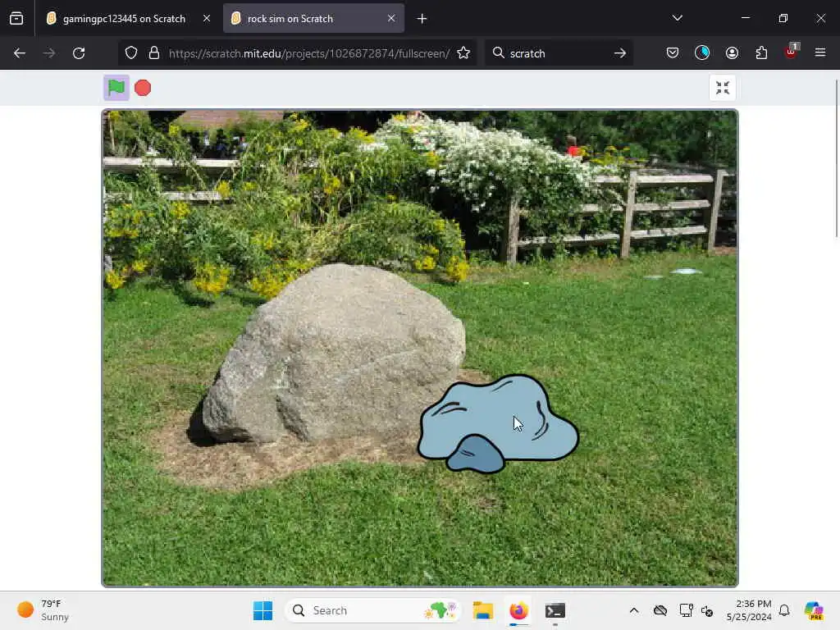Open the Windows Start menu
This screenshot has height=630, width=840.
(x=262, y=610)
